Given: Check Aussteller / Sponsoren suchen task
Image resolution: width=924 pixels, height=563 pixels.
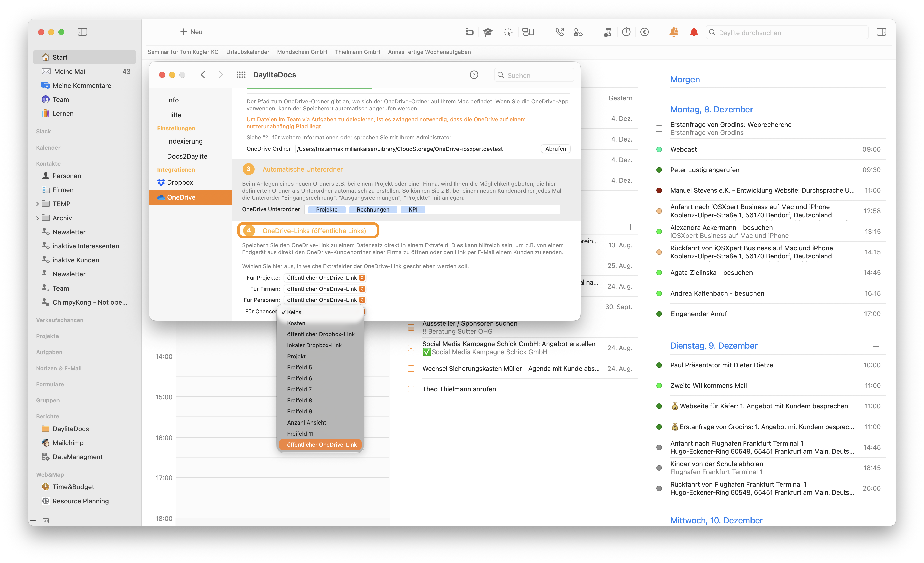Looking at the screenshot, I should coord(411,327).
